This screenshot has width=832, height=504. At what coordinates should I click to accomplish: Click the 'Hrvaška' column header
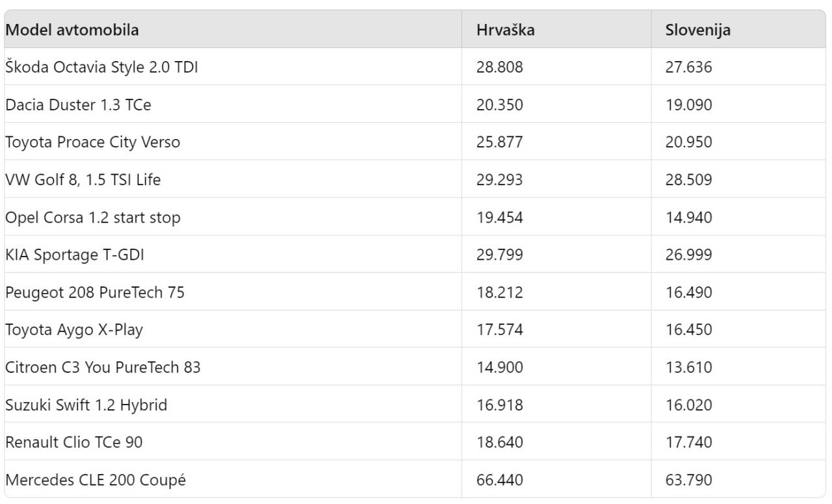505,30
